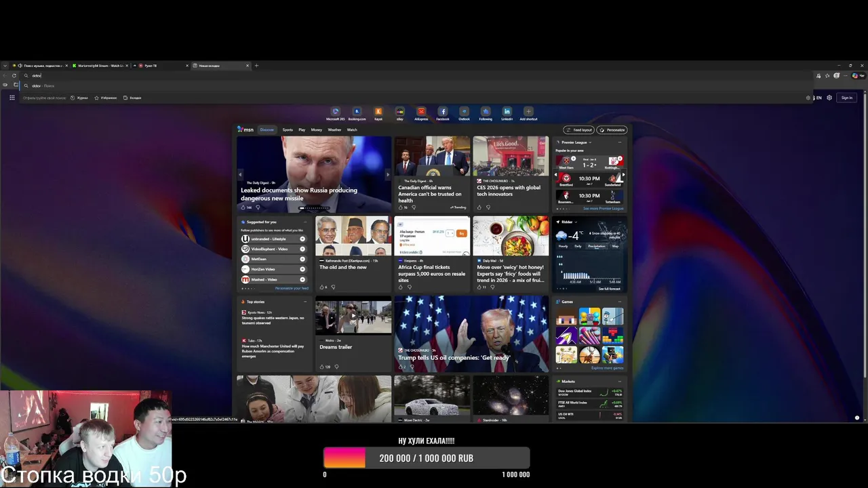This screenshot has width=868, height=488.
Task: Follow unbranded - Lifestyle publisher
Action: tap(302, 239)
